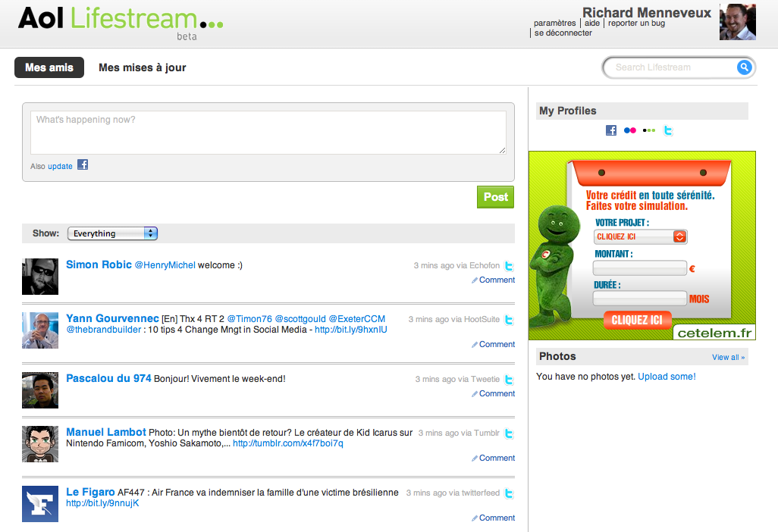Click the Search Lifestream field
This screenshot has height=532, width=778.
[x=673, y=67]
